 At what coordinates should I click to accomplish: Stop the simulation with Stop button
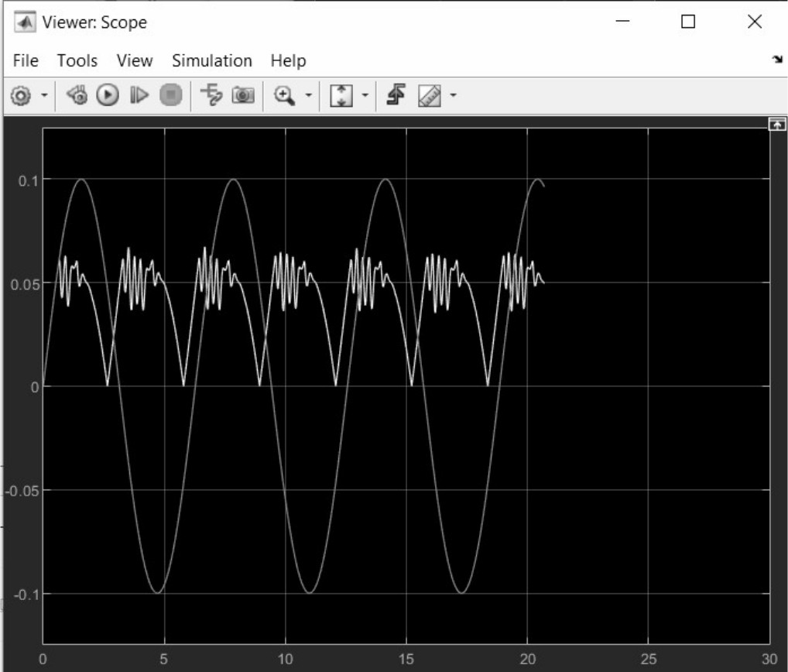click(170, 95)
